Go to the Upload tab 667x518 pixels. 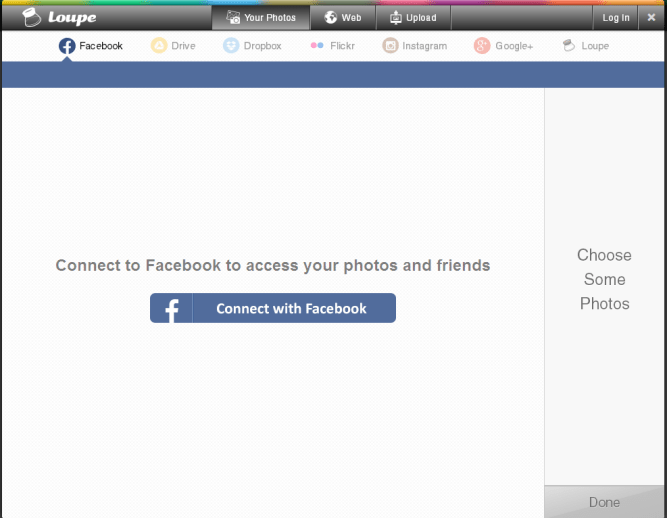[x=412, y=18]
